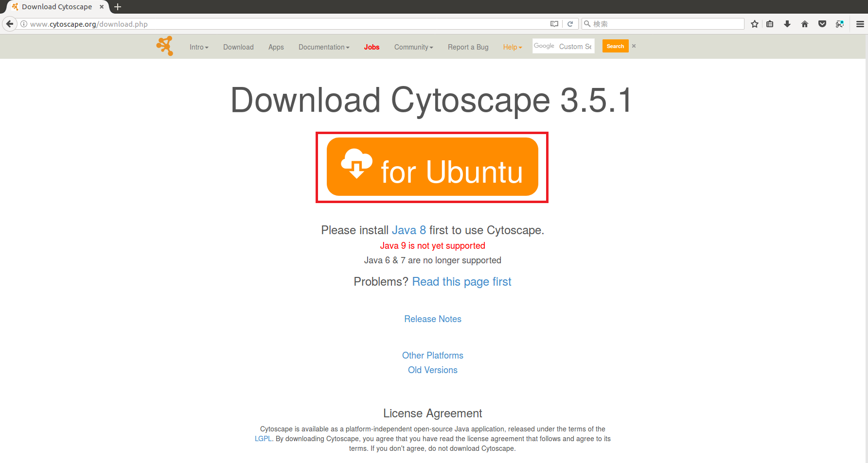Open the Jobs nav item
The height and width of the screenshot is (463, 868).
click(x=372, y=47)
